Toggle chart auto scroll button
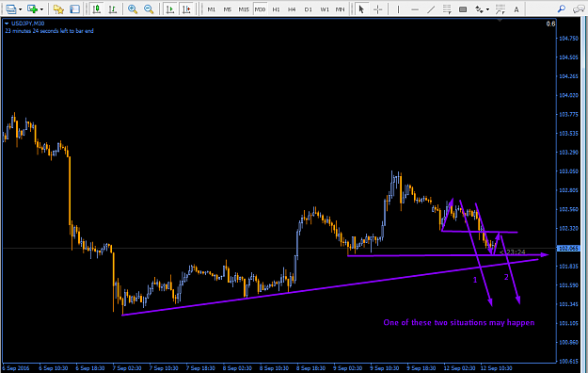This screenshot has width=588, height=373. pyautogui.click(x=170, y=9)
